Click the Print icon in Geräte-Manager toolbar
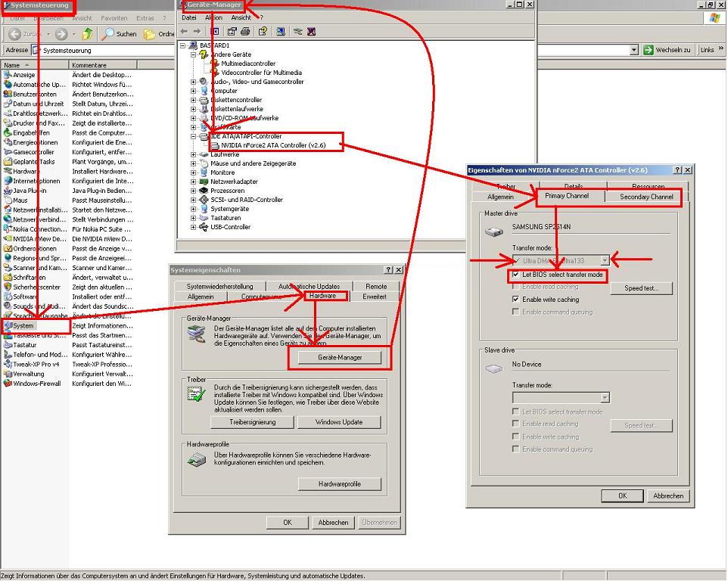The width and height of the screenshot is (728, 581). coord(246,32)
